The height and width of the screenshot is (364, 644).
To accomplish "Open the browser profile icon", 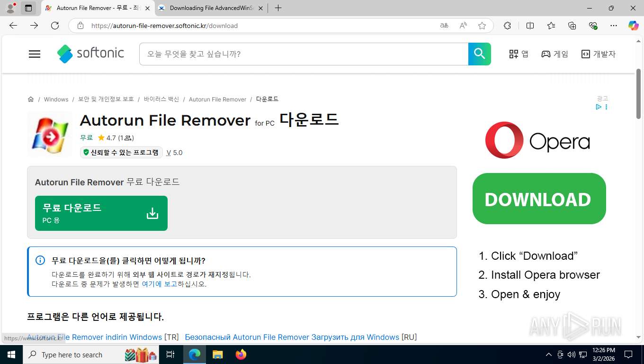I will pos(10,8).
